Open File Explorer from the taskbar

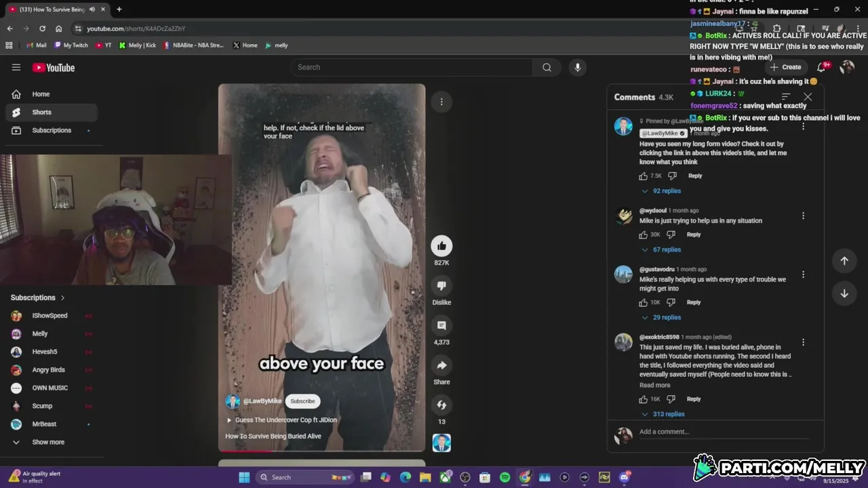[x=425, y=477]
